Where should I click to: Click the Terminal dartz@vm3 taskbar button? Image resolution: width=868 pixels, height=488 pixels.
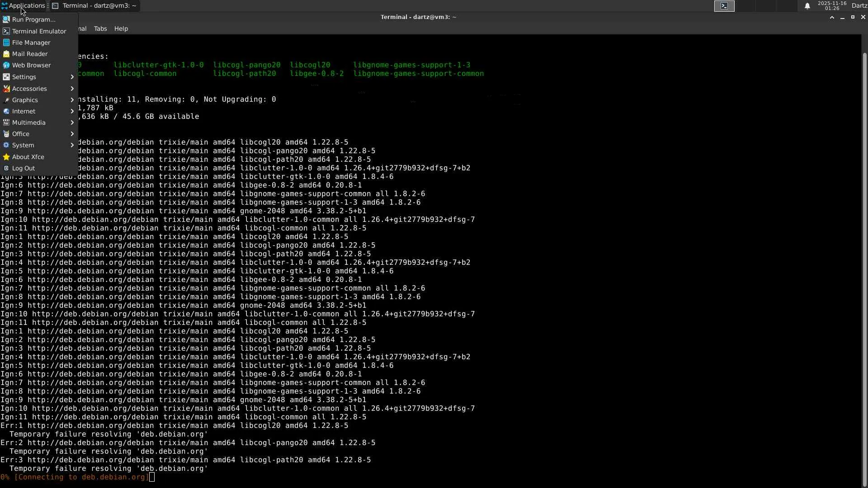click(x=94, y=6)
